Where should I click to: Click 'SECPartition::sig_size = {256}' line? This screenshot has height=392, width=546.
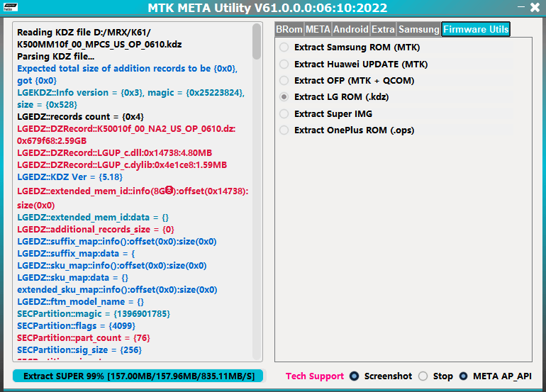(x=79, y=350)
